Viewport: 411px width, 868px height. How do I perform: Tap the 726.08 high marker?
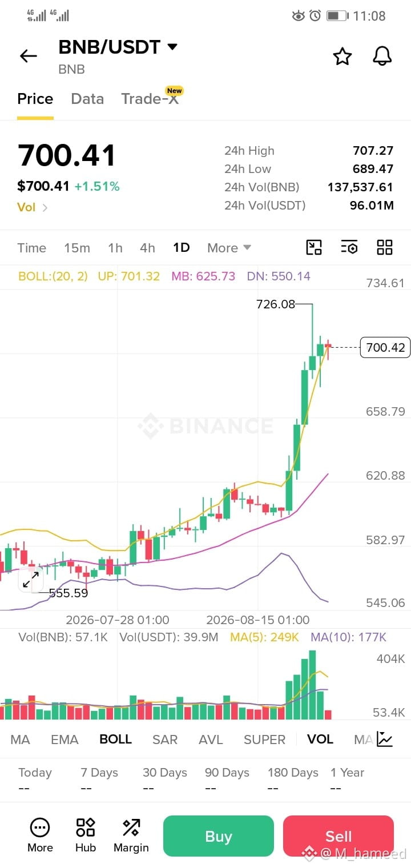[x=276, y=304]
